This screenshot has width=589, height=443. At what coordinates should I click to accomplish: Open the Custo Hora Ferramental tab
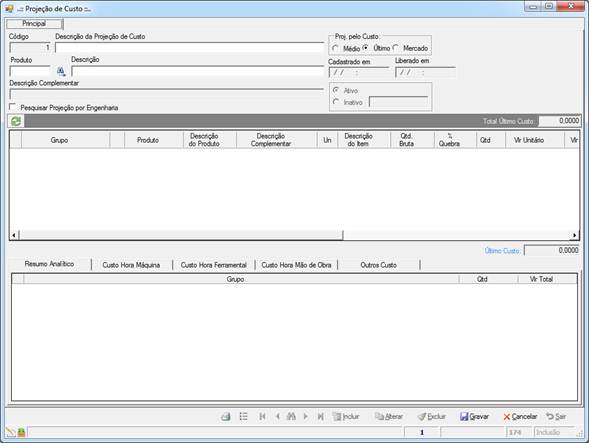pos(214,265)
